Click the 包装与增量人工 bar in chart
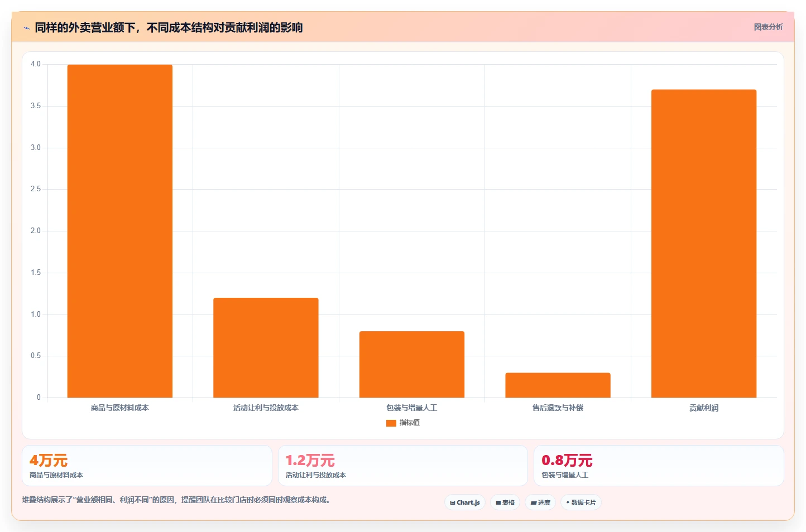Screen dimensions: 806x532 pos(412,364)
